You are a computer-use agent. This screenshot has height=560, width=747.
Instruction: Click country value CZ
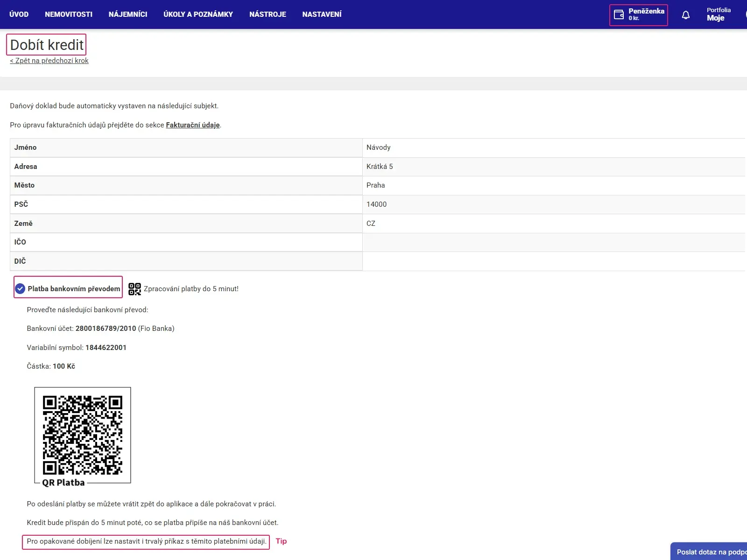point(371,224)
